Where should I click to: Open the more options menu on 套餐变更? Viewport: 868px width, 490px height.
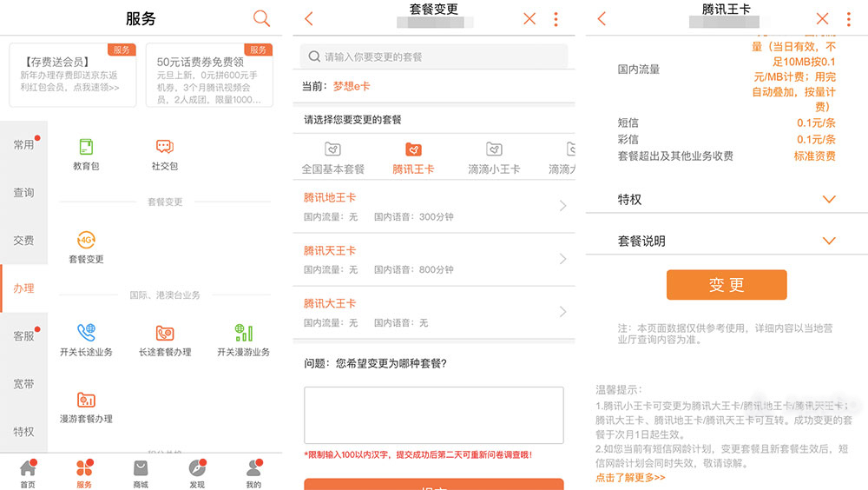pyautogui.click(x=556, y=19)
